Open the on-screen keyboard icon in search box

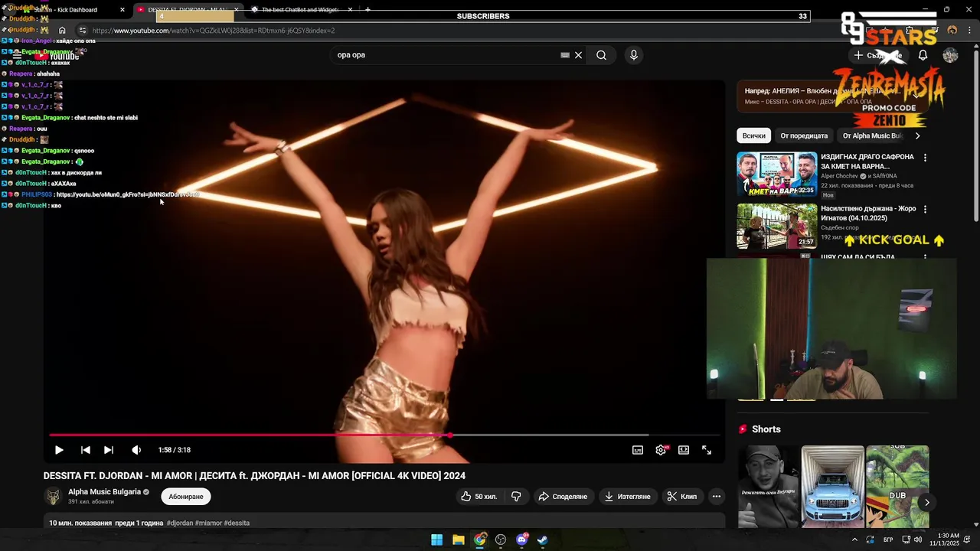click(565, 55)
